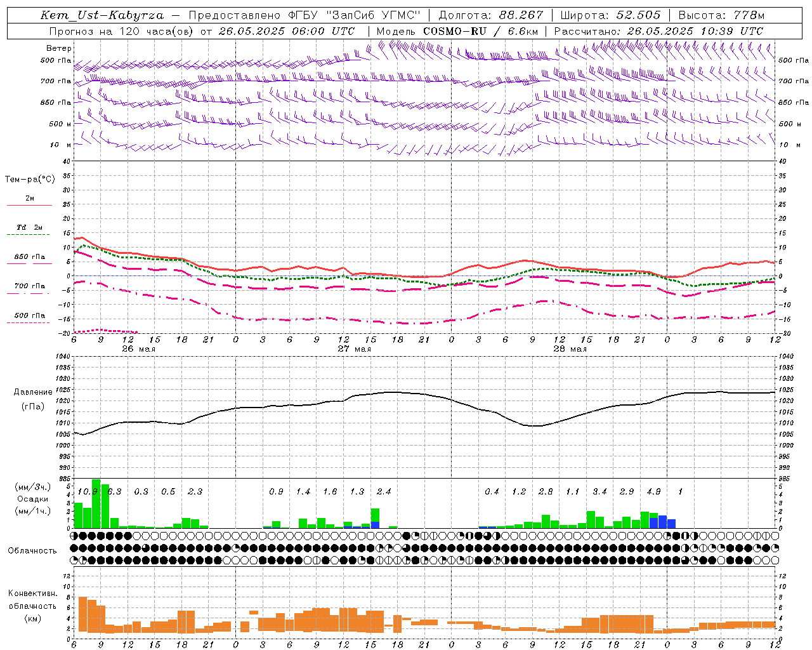This screenshot has height=650, width=812.
Task: Click the 0.5 precipitation total
Action: click(168, 492)
